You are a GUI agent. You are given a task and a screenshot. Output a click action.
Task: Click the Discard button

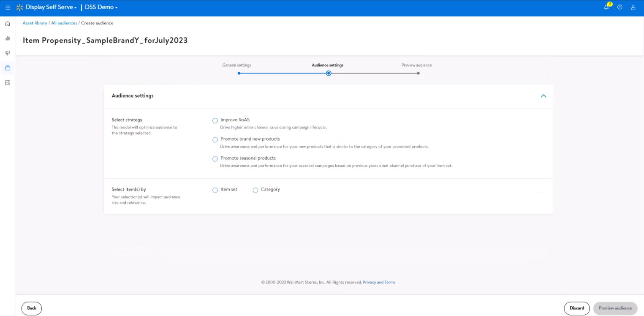click(x=576, y=308)
